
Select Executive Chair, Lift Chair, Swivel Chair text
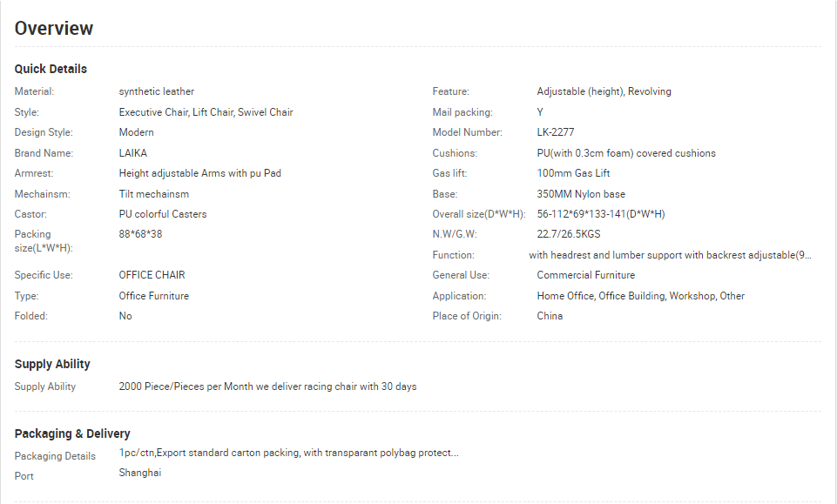206,112
